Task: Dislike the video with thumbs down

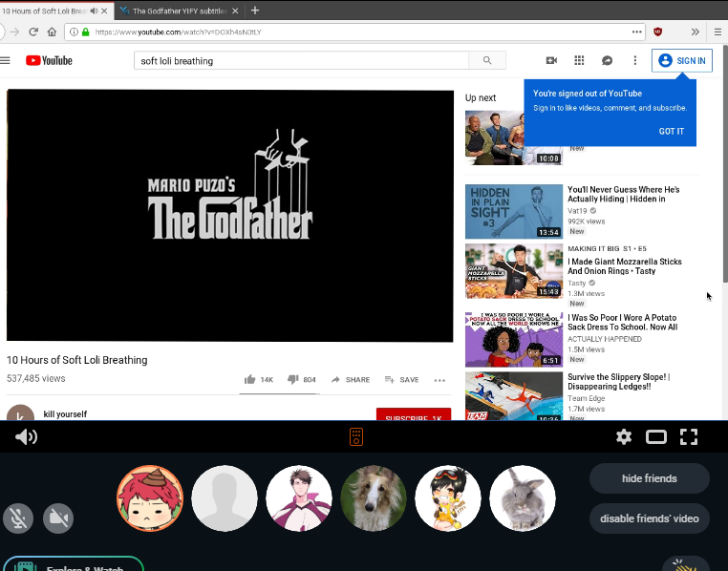Action: click(x=293, y=379)
